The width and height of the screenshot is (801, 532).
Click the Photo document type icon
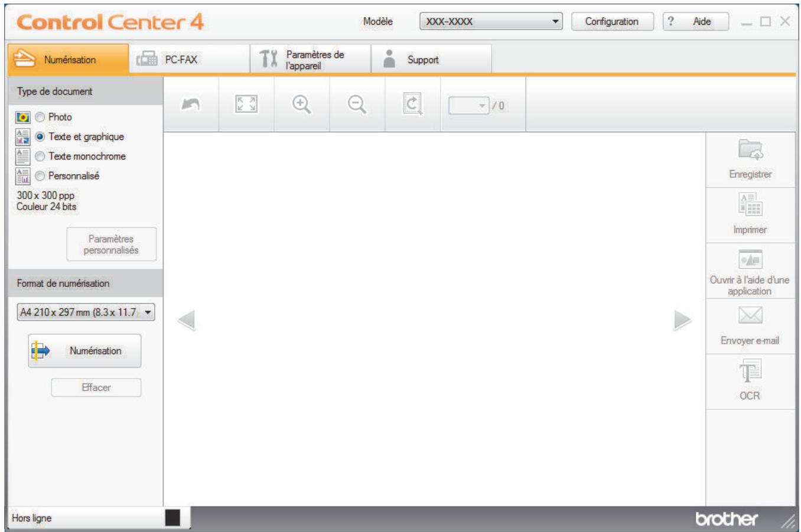click(22, 117)
